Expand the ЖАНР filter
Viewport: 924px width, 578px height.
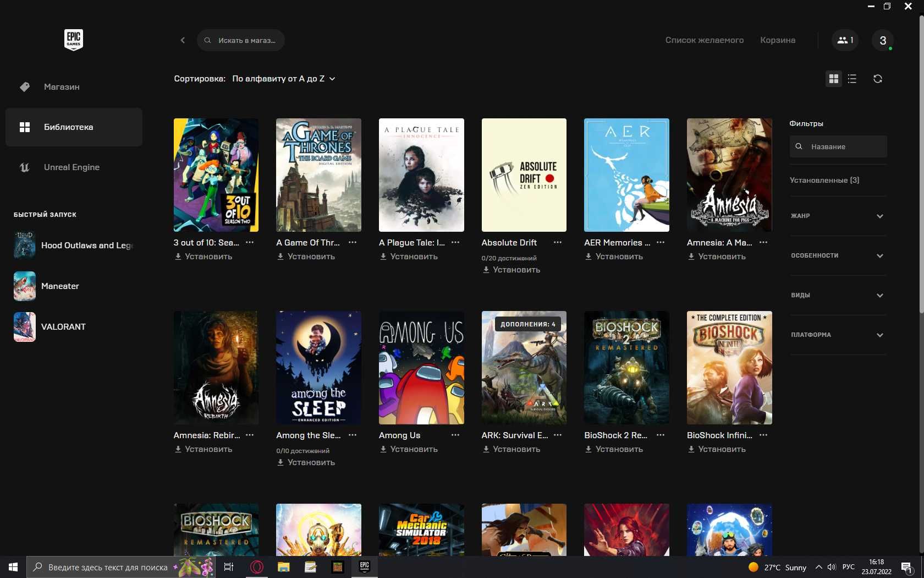click(x=838, y=216)
